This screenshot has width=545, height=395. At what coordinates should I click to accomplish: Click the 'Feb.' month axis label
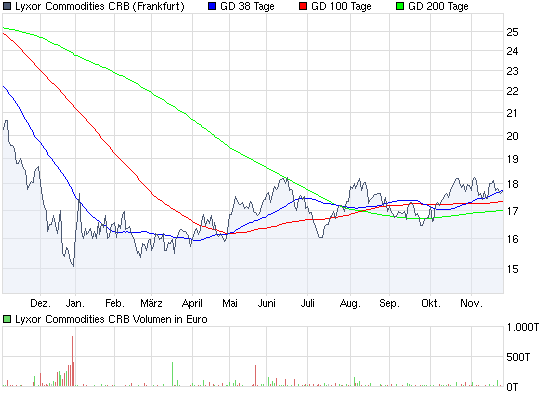click(115, 303)
